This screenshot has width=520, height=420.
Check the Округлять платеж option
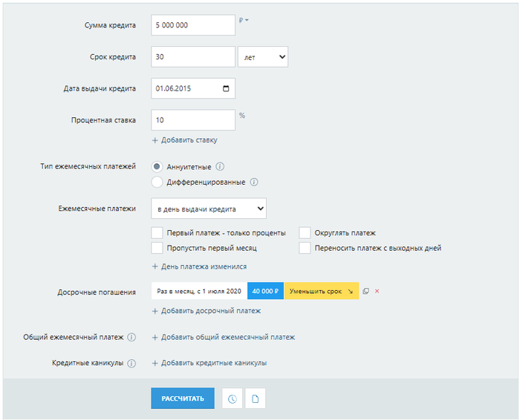[305, 233]
